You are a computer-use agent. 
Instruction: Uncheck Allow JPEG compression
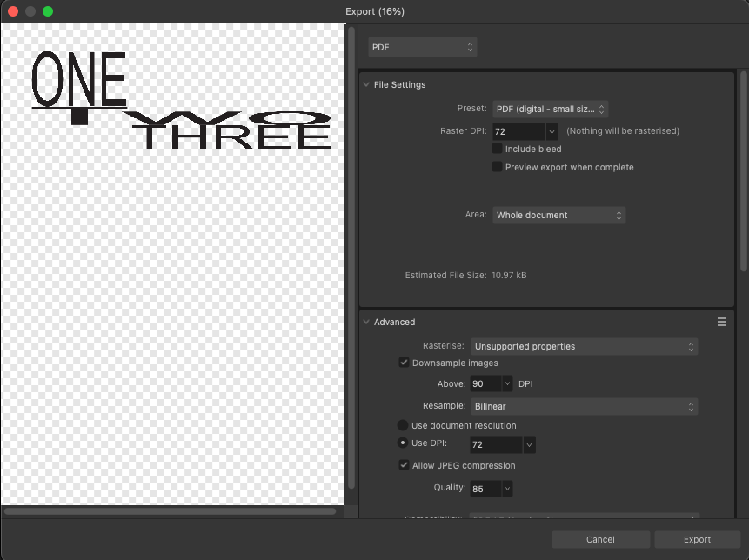coord(404,466)
